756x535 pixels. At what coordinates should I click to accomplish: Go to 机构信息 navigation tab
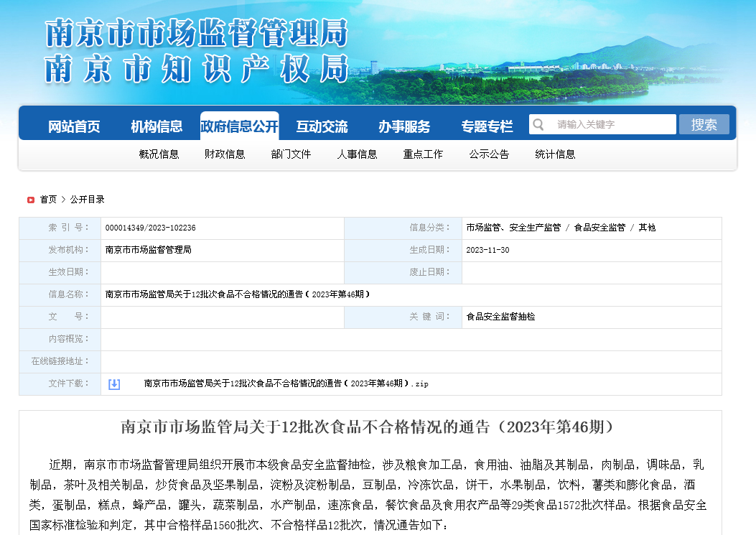[157, 126]
